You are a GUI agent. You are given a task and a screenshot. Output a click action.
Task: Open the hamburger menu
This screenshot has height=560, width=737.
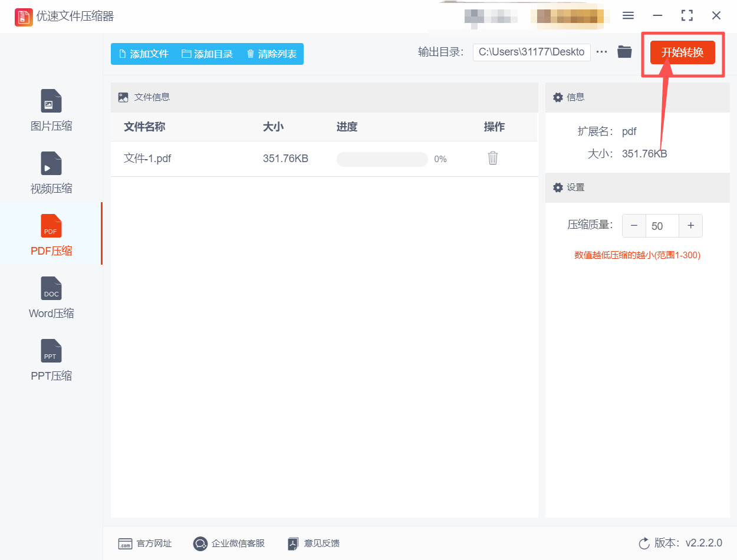628,16
